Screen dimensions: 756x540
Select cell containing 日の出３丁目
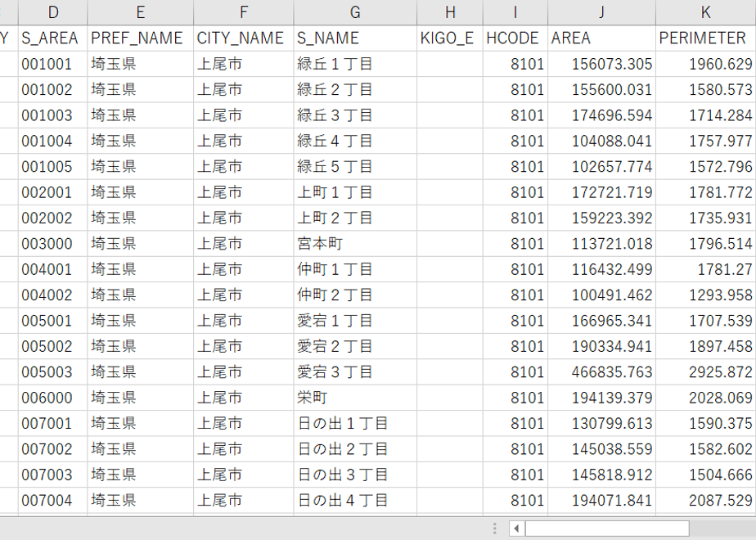point(355,475)
